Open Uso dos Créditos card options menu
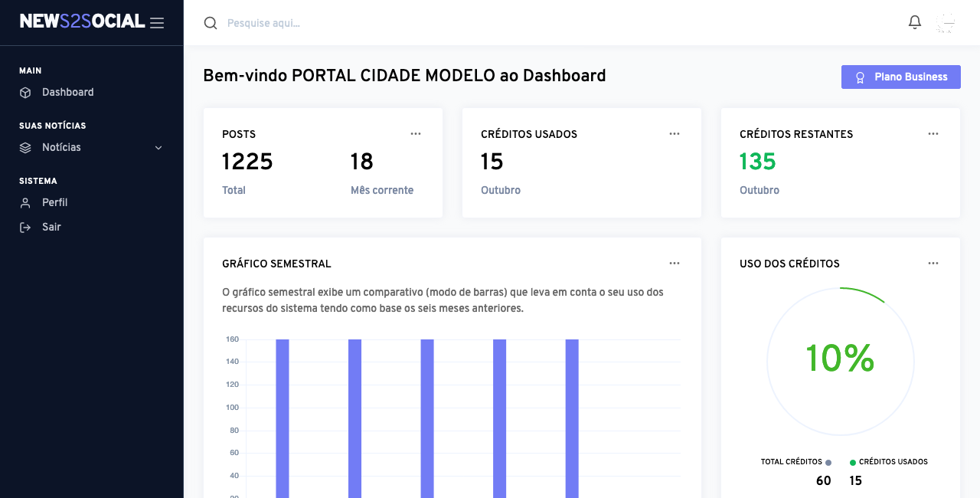This screenshot has width=980, height=498. (933, 263)
